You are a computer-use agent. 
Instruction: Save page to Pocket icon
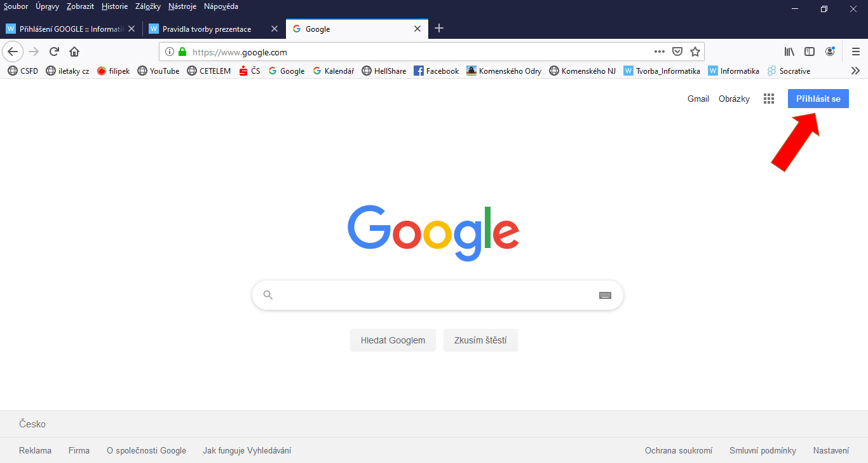678,52
